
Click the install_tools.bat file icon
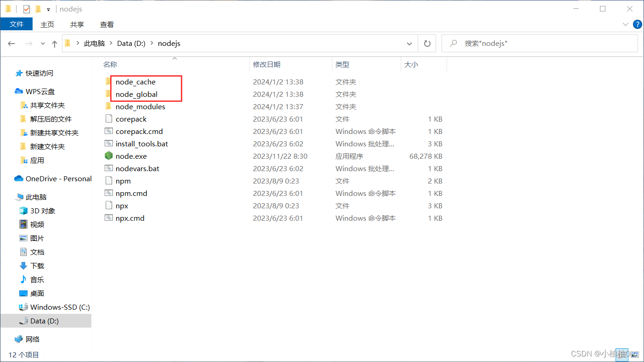pyautogui.click(x=108, y=144)
